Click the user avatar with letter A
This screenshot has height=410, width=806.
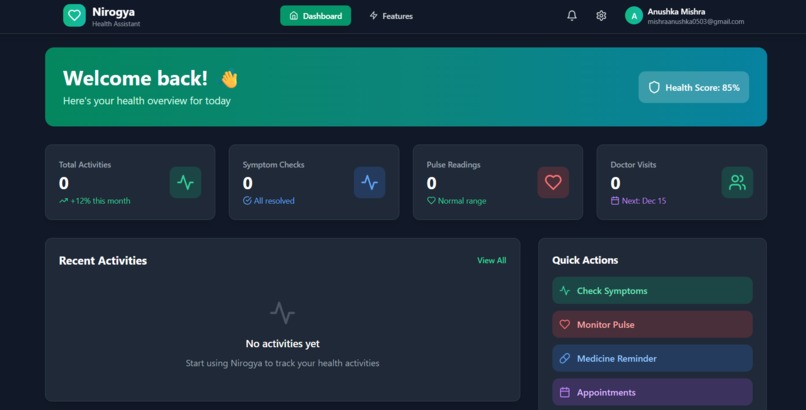[x=634, y=16]
